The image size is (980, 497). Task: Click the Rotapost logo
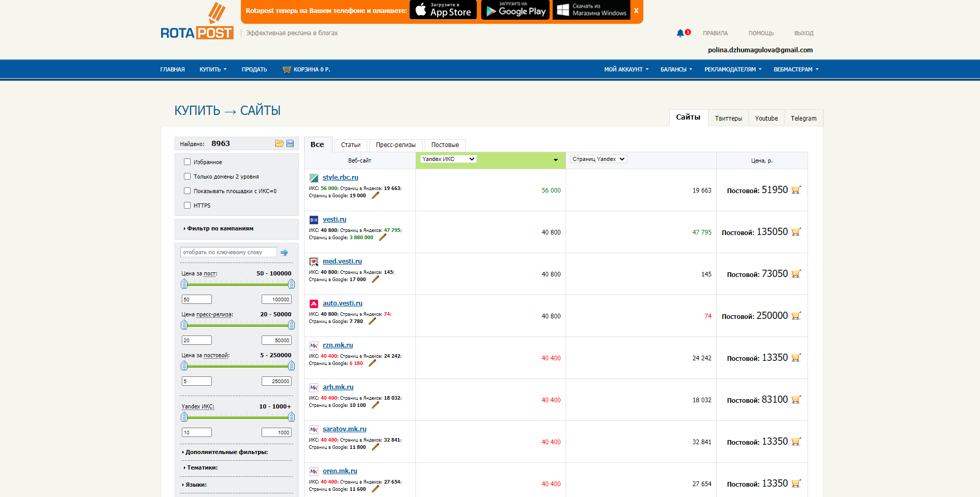coord(197,21)
